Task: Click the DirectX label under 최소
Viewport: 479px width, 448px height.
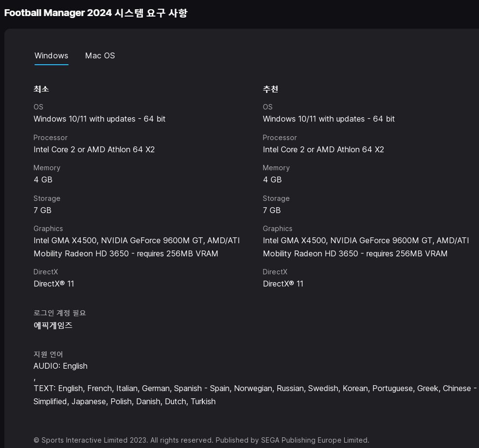Action: pos(46,272)
